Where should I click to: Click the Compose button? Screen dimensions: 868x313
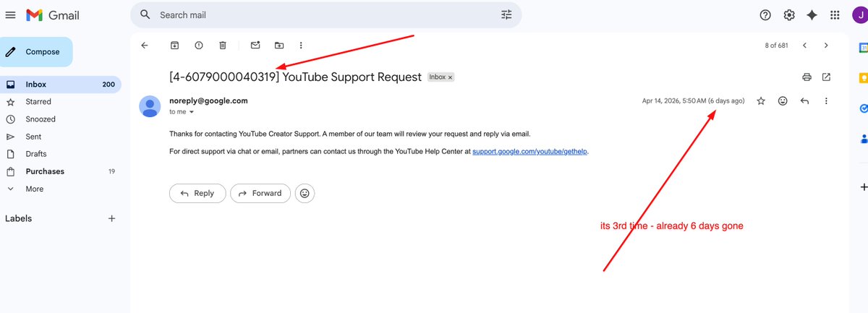coord(36,52)
